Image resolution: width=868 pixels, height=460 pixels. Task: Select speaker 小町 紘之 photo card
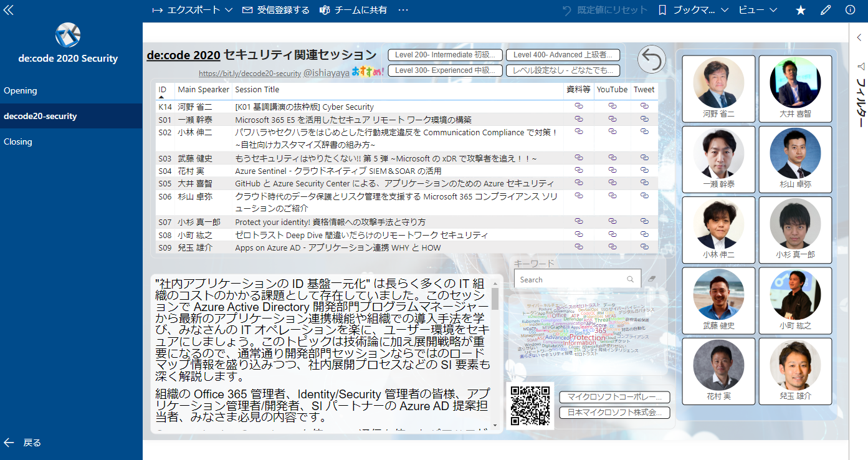pos(796,300)
